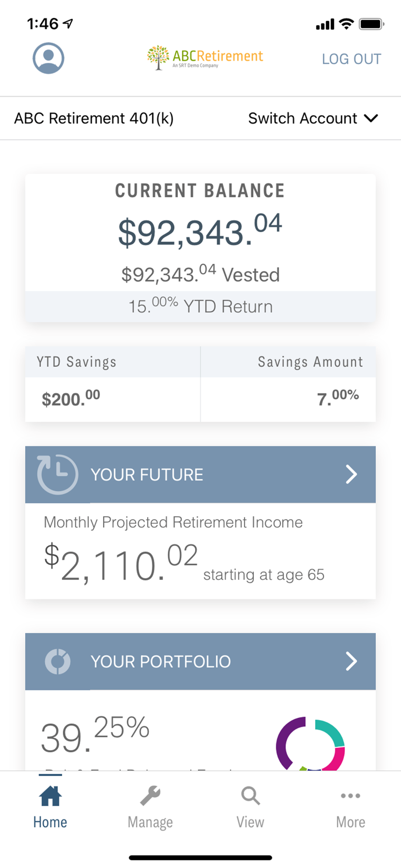Tap the View magnifying glass icon
Screen dimensions: 401x868
click(250, 796)
